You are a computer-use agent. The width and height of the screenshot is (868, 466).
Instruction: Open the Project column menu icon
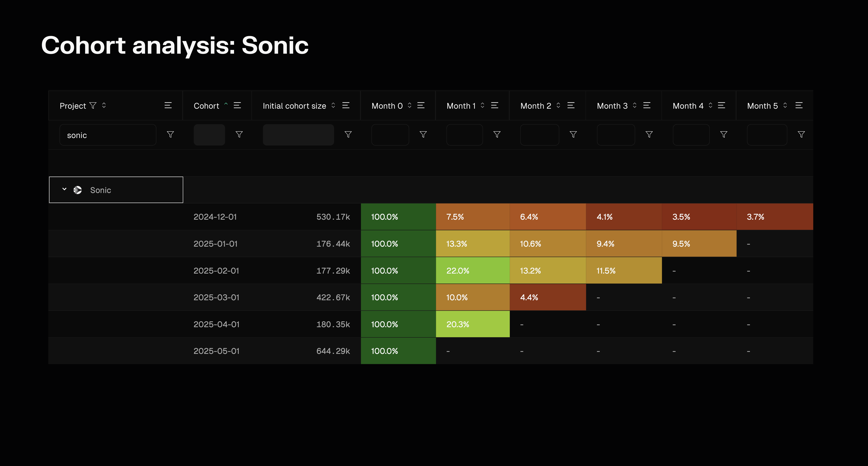coord(168,106)
